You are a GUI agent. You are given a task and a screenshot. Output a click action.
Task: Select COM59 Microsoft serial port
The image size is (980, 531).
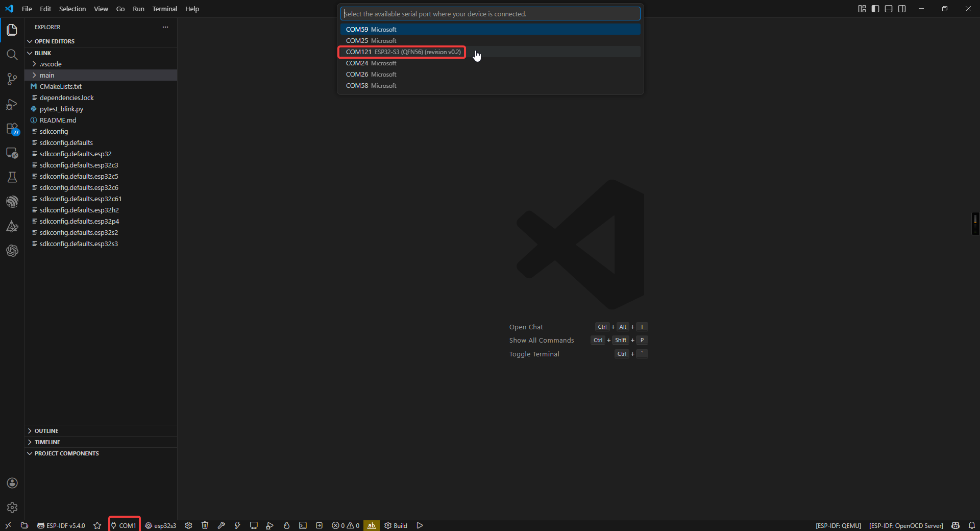point(490,30)
